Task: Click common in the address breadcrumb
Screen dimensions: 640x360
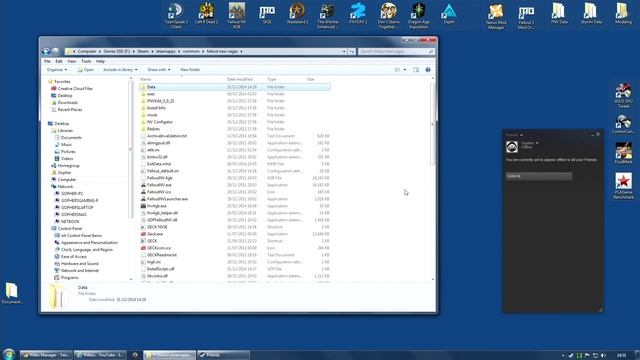Action: pos(191,51)
